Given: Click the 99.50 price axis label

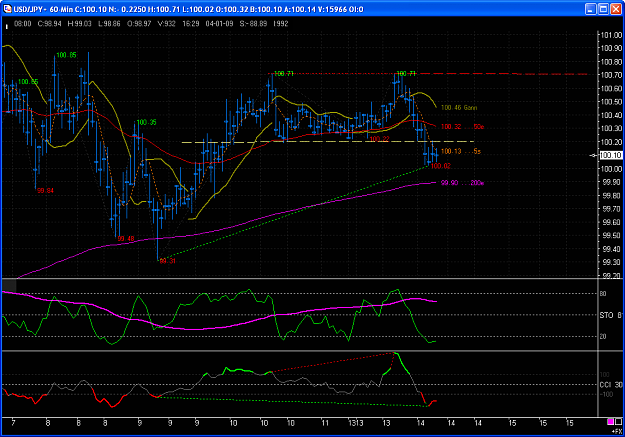Looking at the screenshot, I should (611, 236).
